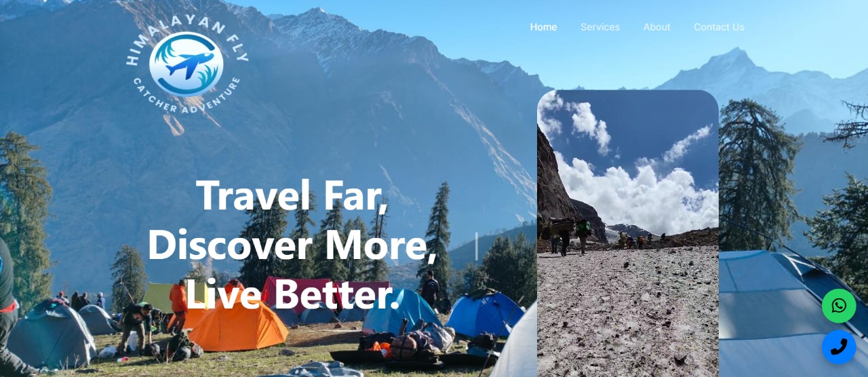Viewport: 868px width, 377px height.
Task: Go to the Home menu item
Action: click(543, 27)
